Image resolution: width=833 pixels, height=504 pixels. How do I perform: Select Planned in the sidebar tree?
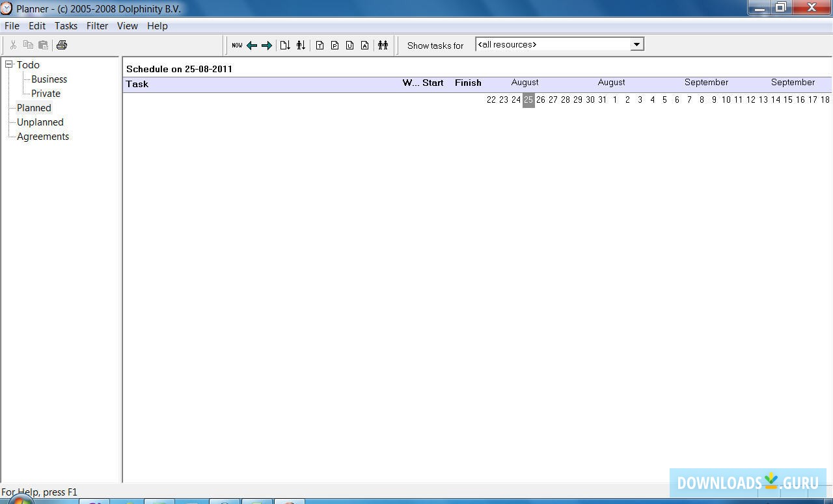[34, 108]
